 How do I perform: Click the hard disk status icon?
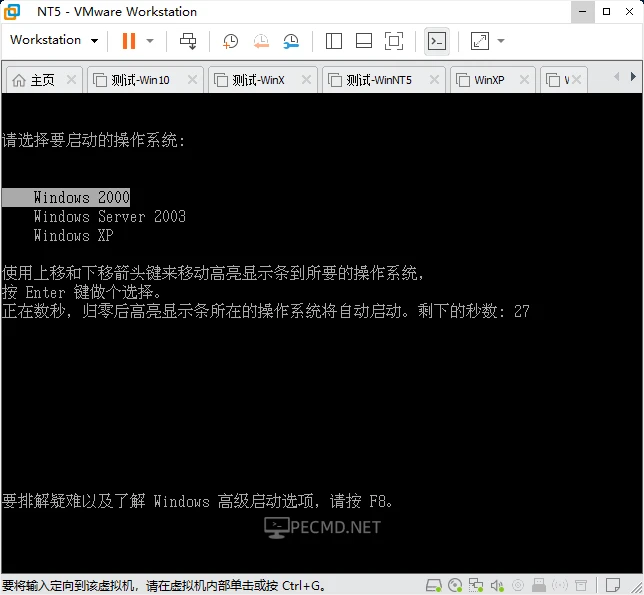coord(433,585)
